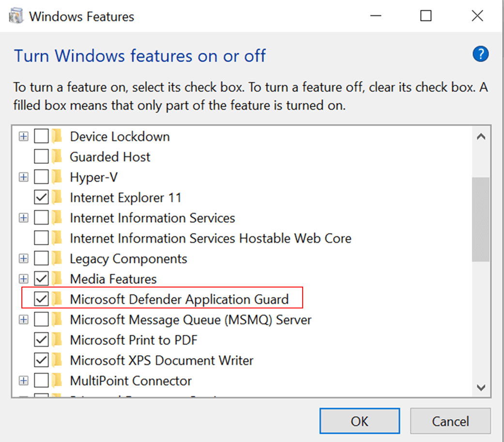The image size is (504, 442).
Task: Expand the Media Features node
Action: 23,279
